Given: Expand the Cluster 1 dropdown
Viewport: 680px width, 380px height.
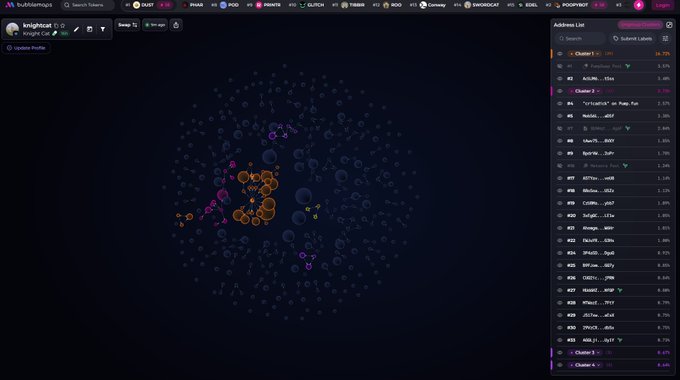Looking at the screenshot, I should 585,54.
